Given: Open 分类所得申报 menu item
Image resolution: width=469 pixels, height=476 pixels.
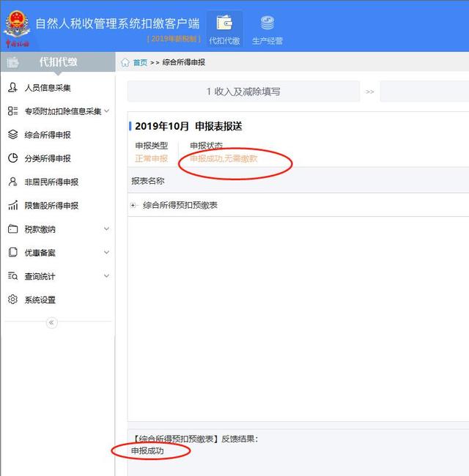Looking at the screenshot, I should point(48,158).
